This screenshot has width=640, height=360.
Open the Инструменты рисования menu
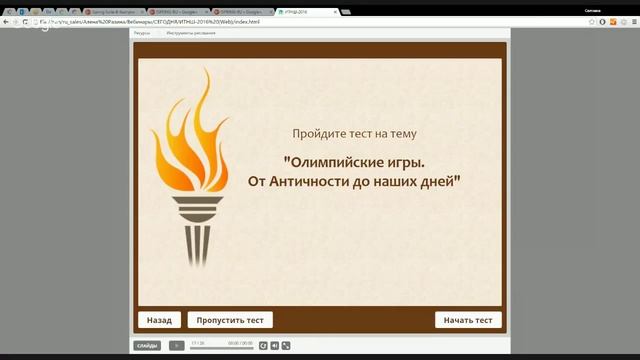[191, 33]
